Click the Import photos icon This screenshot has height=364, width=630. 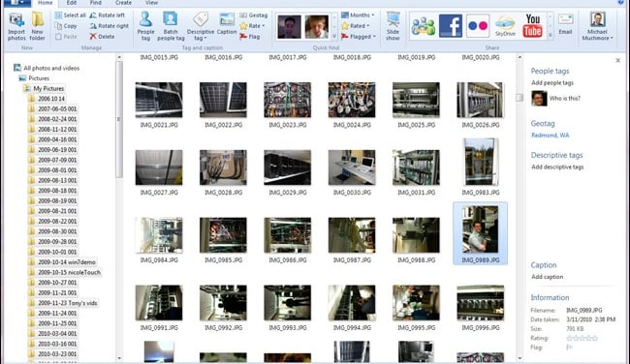[16, 26]
